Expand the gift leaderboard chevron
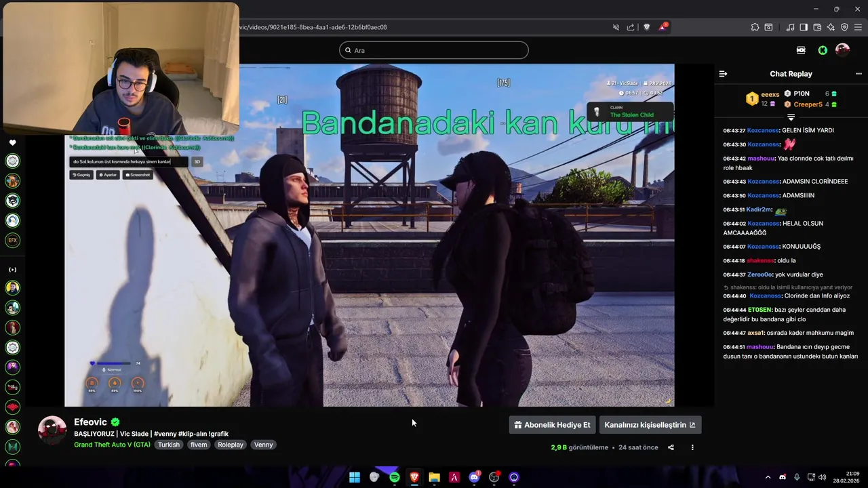This screenshot has width=868, height=488. coord(791,117)
